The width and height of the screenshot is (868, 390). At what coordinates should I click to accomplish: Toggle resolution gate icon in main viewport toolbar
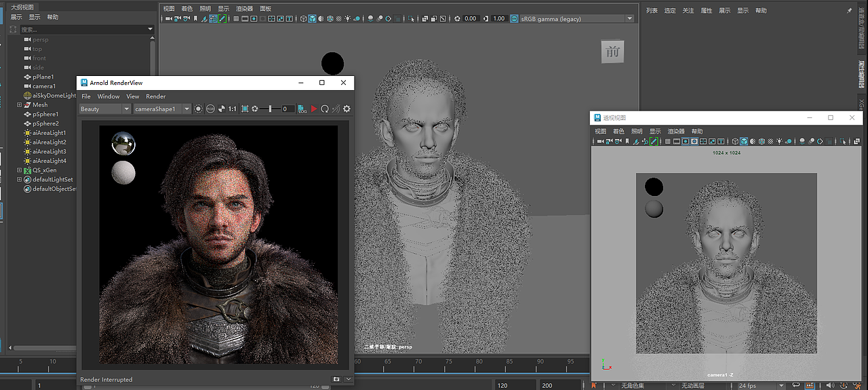click(x=254, y=18)
